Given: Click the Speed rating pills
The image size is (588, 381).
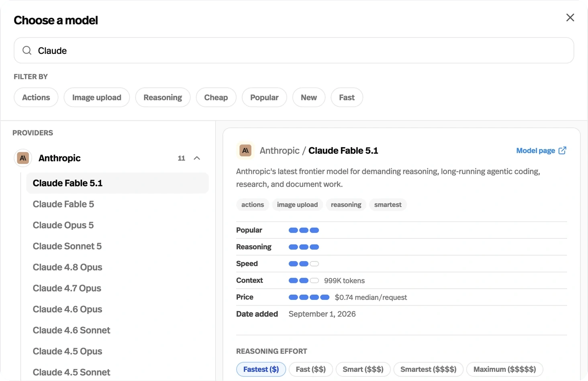Looking at the screenshot, I should pyautogui.click(x=304, y=264).
